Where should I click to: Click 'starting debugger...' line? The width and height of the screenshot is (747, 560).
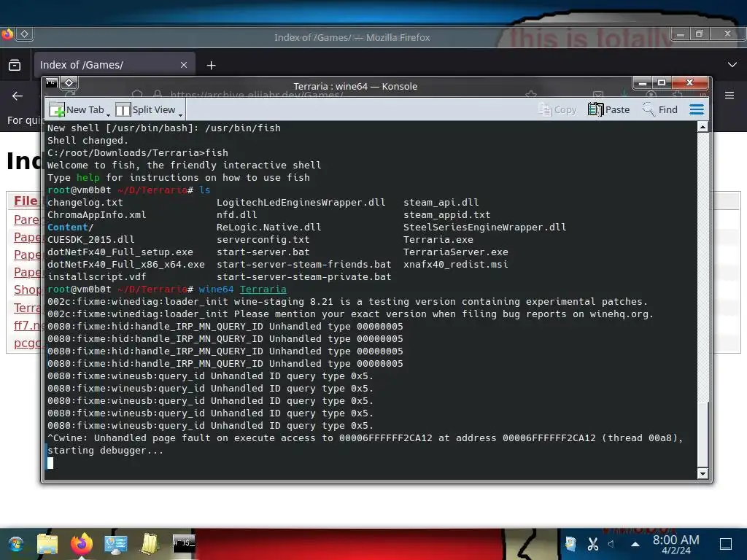coord(105,450)
